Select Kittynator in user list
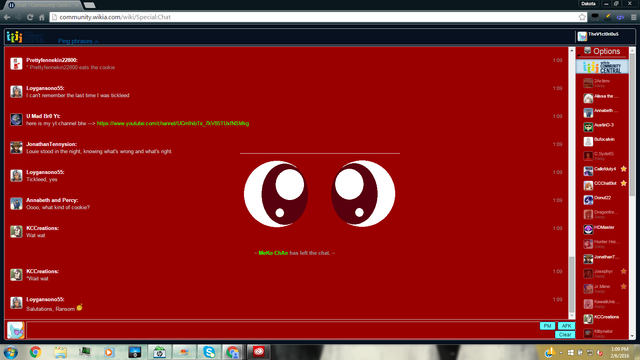The width and height of the screenshot is (640, 360). point(602,333)
